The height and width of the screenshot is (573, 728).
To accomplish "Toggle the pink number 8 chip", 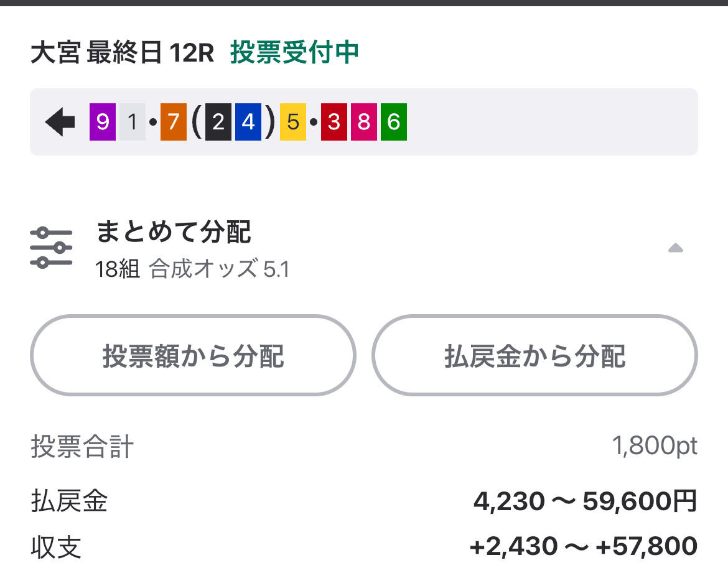I will (363, 122).
